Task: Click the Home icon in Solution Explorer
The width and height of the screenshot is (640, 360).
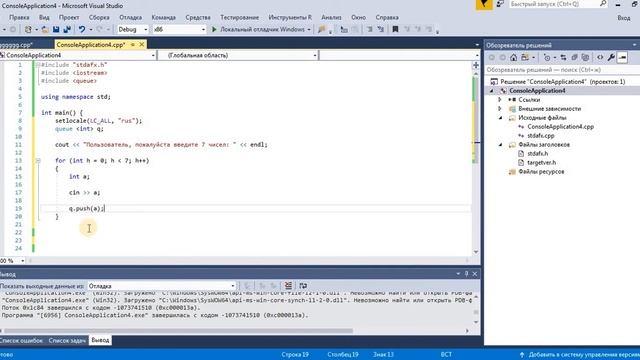Action: (x=513, y=58)
